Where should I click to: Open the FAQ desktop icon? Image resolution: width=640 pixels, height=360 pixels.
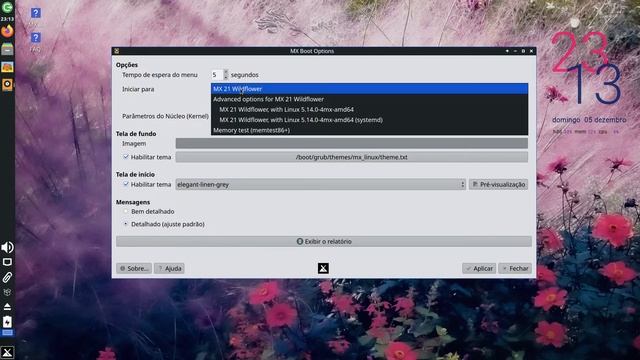(36, 41)
